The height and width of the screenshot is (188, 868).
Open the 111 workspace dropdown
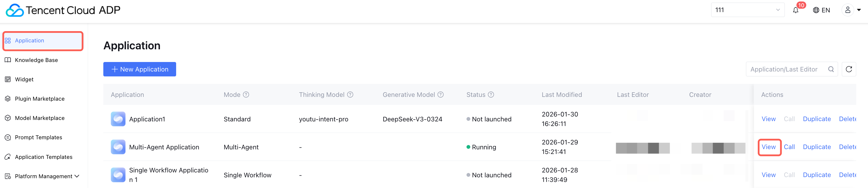tap(747, 10)
